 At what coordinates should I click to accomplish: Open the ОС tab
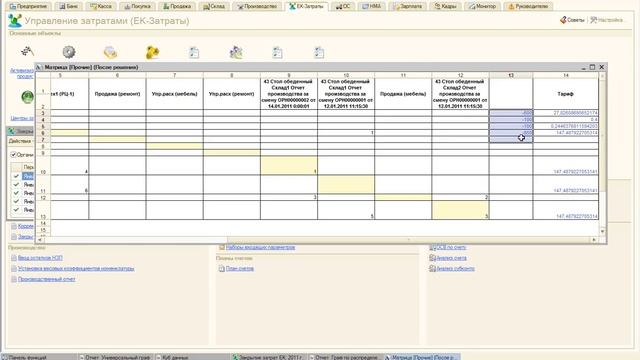[343, 6]
